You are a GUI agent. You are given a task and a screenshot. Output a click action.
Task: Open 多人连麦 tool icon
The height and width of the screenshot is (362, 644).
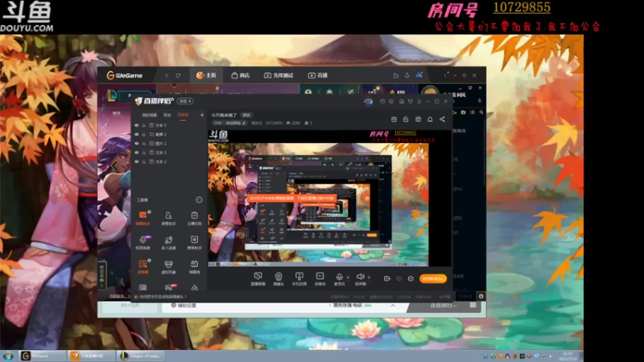pyautogui.click(x=168, y=242)
